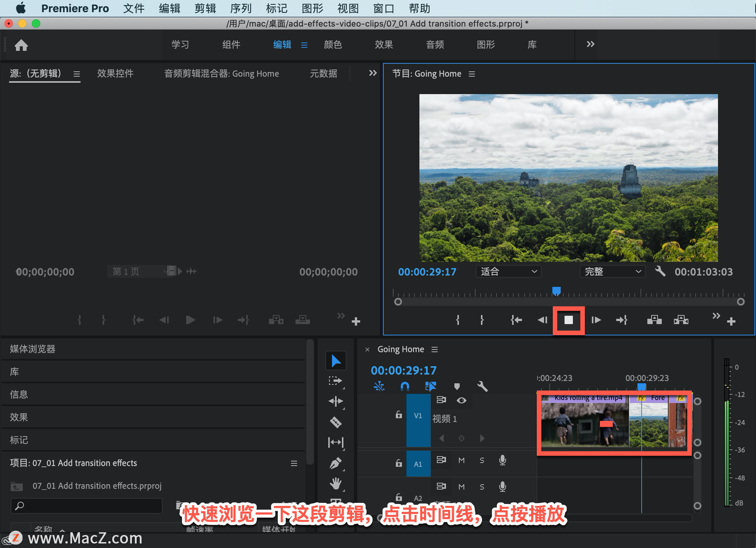The height and width of the screenshot is (548, 756).
Task: Click Mark Out in Program monitor
Action: [482, 320]
